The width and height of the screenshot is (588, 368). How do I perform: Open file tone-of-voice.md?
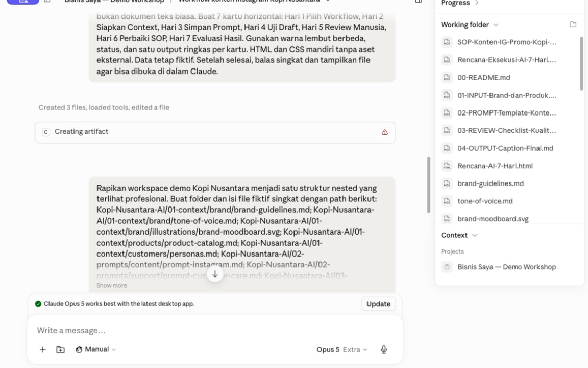(485, 201)
